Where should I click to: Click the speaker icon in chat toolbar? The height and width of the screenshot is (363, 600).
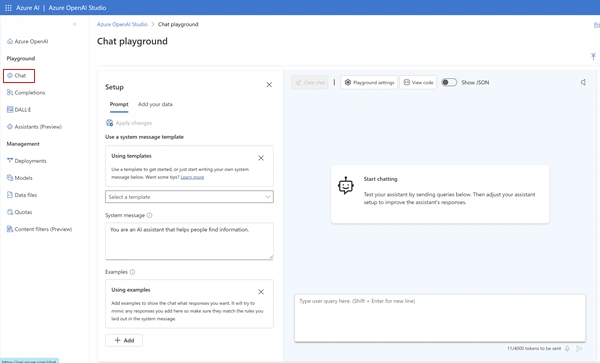tap(583, 82)
